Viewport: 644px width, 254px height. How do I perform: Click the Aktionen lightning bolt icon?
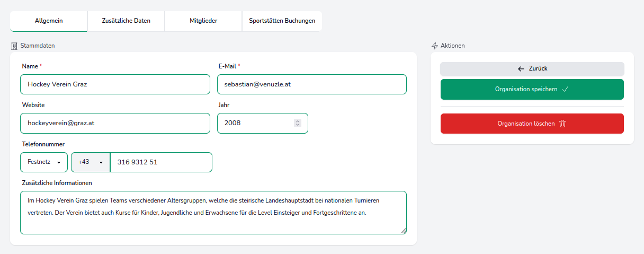[435, 46]
